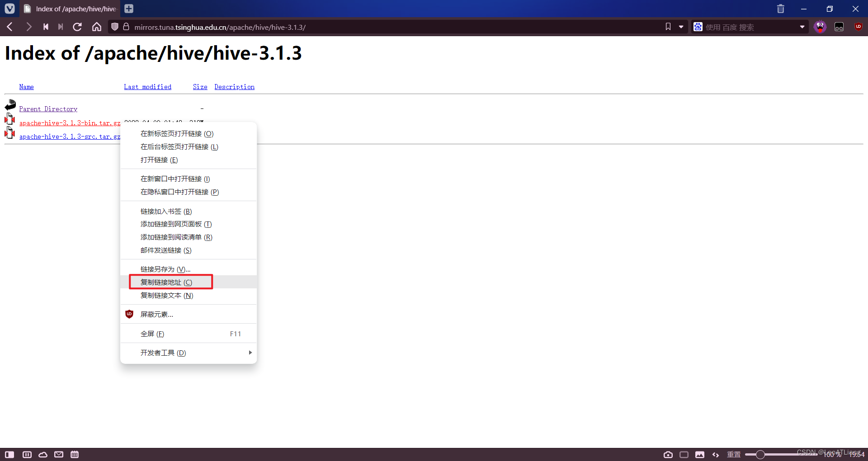Open the Calendar icon in status bar
Viewport: 868px width, 461px height.
74,455
